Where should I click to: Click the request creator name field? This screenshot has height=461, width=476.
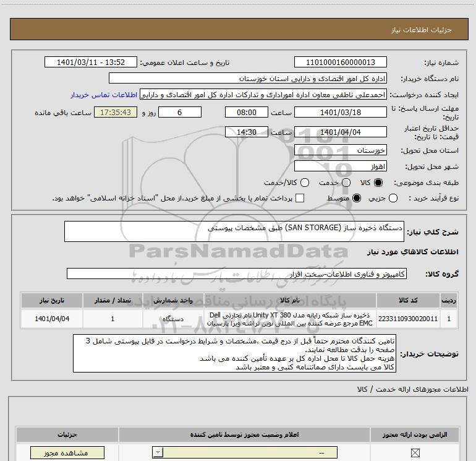(263, 95)
